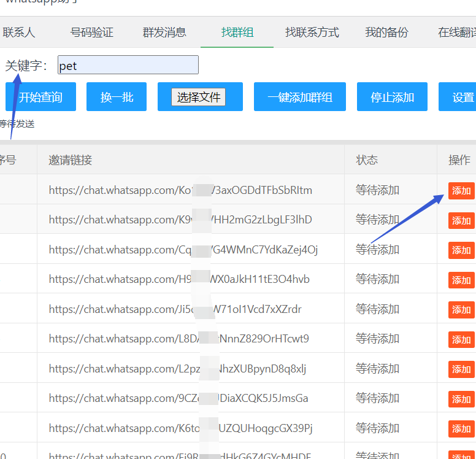Viewport: 476px width, 459px height.
Task: Click 等待添加 status in the Ko... row
Action: 377,190
